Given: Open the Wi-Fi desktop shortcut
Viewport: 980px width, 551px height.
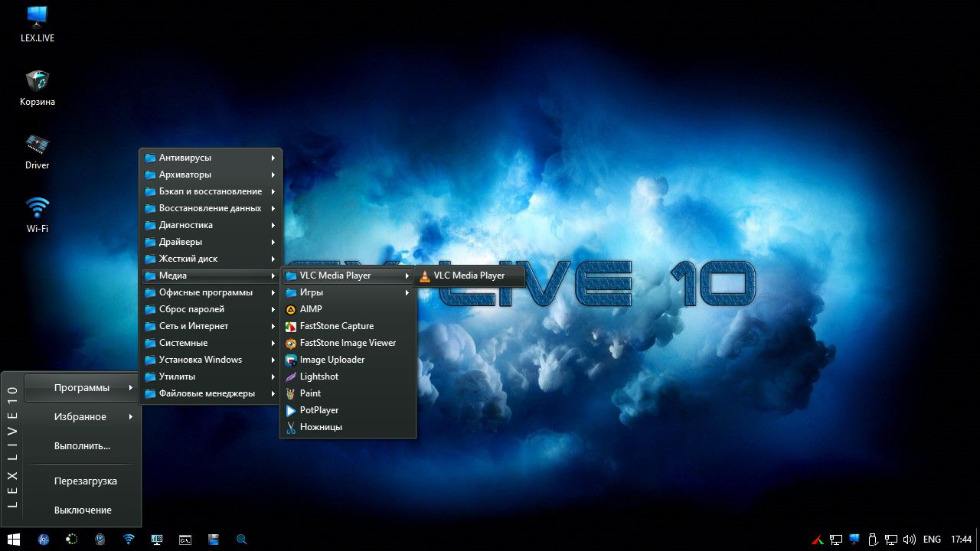Looking at the screenshot, I should pyautogui.click(x=38, y=214).
